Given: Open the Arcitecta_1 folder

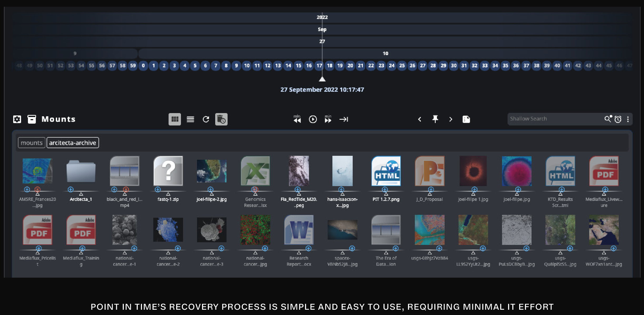Looking at the screenshot, I should (x=81, y=172).
